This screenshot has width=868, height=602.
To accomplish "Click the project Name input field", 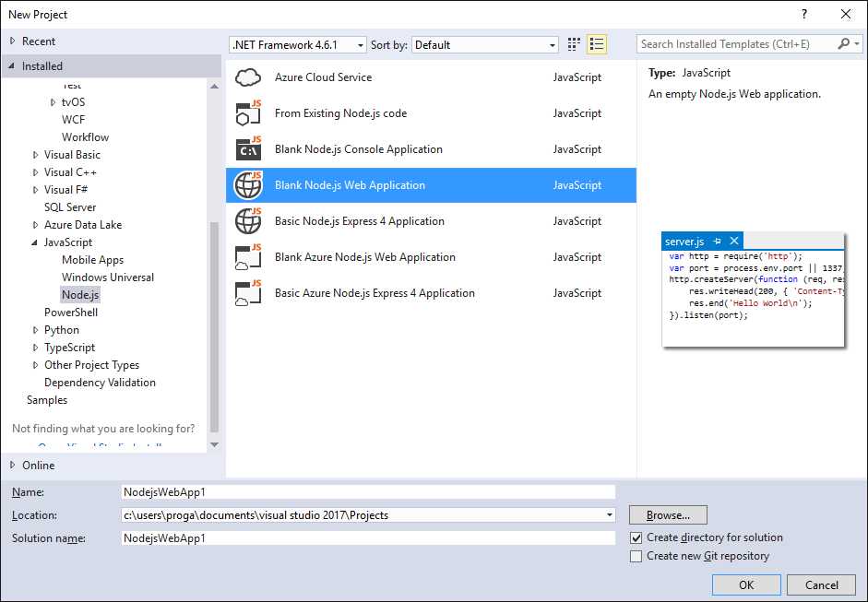I will [368, 492].
